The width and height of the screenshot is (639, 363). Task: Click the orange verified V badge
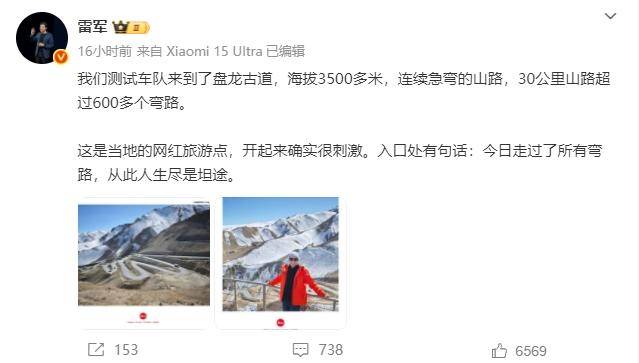(61, 57)
